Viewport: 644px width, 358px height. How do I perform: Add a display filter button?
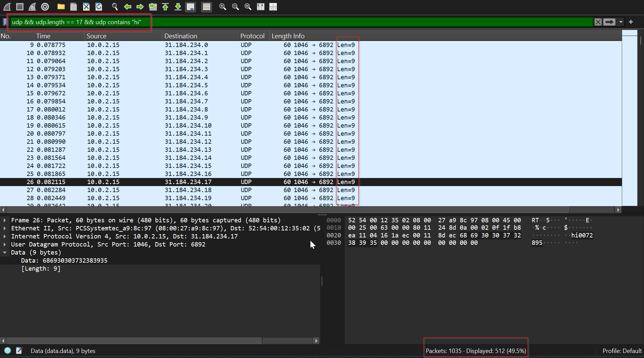point(631,22)
